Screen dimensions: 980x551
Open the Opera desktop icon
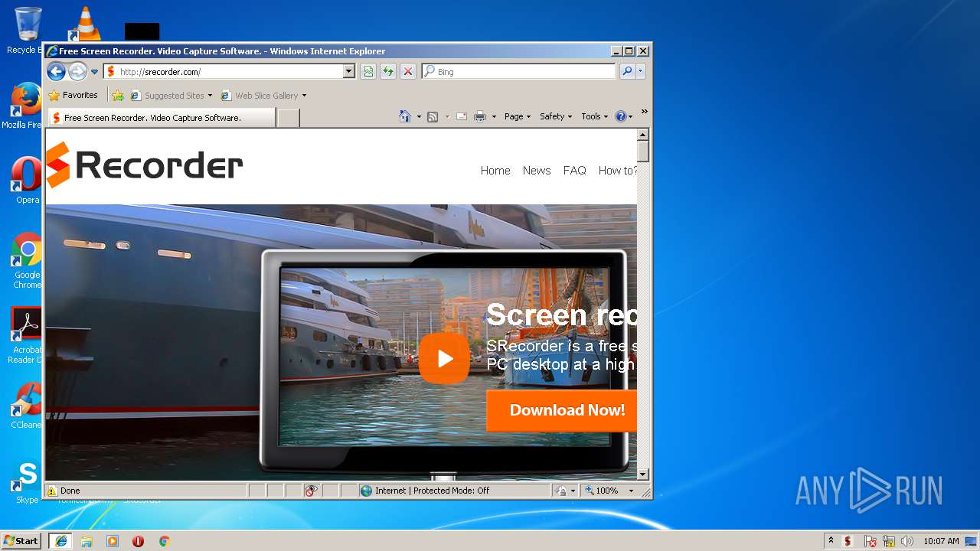click(x=27, y=181)
